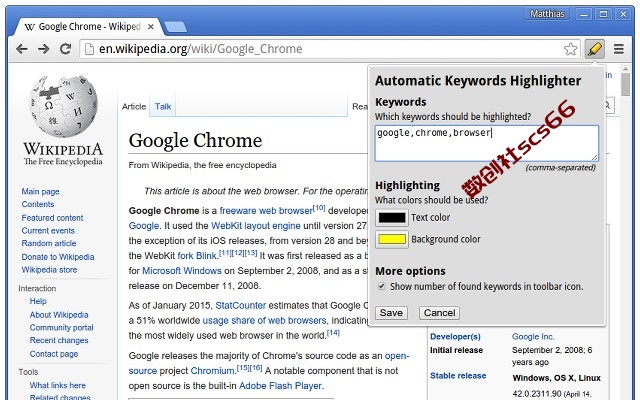
Task: Click the 'Interaction' sidebar heading
Action: point(37,289)
